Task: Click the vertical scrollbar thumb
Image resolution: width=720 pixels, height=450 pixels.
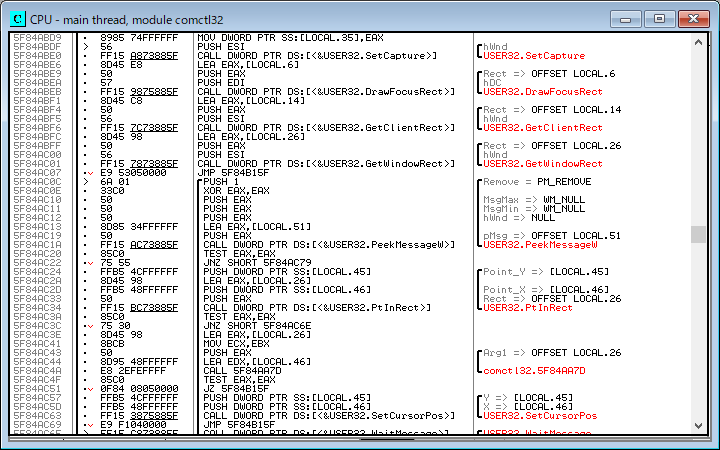Action: (698, 235)
